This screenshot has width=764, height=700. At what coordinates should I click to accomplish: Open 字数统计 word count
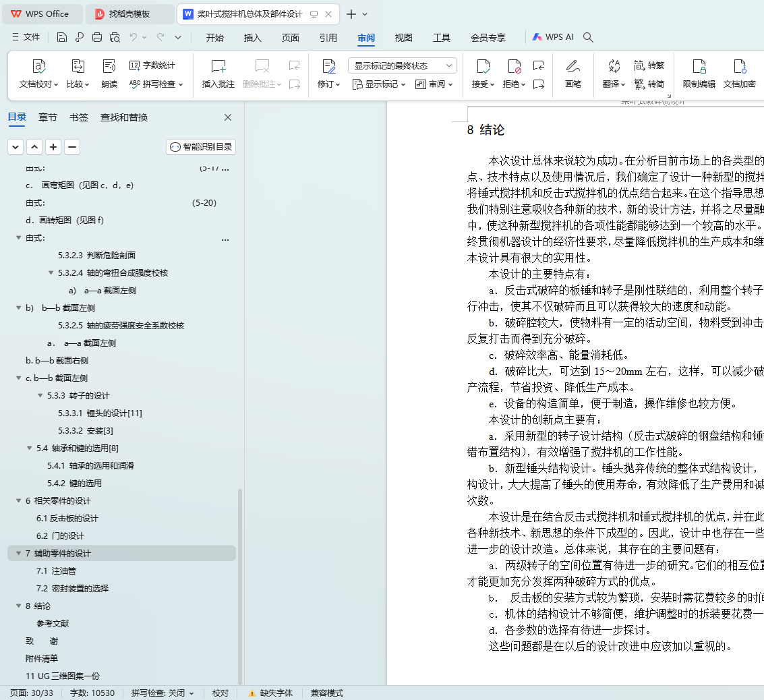pyautogui.click(x=152, y=65)
